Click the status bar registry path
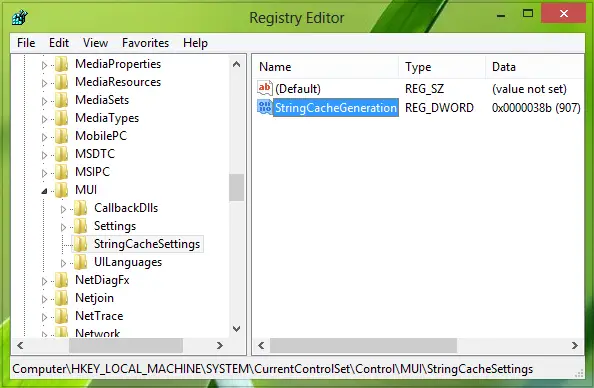Image resolution: width=594 pixels, height=388 pixels. (x=273, y=369)
